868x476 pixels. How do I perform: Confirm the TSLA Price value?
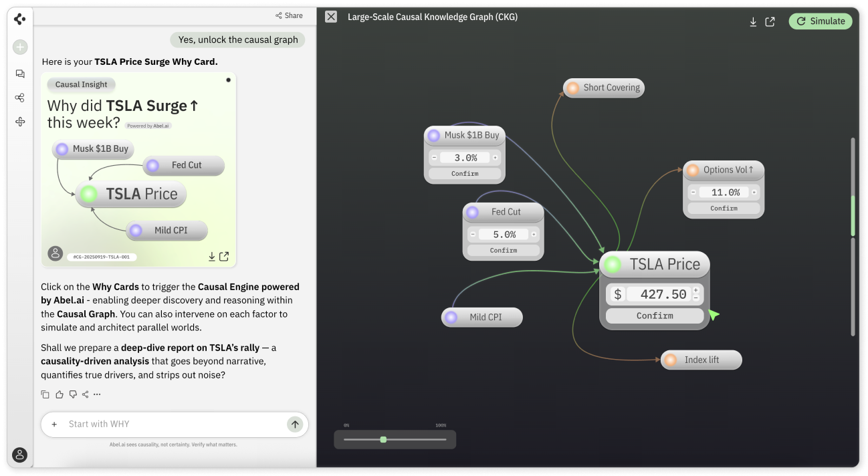(654, 316)
